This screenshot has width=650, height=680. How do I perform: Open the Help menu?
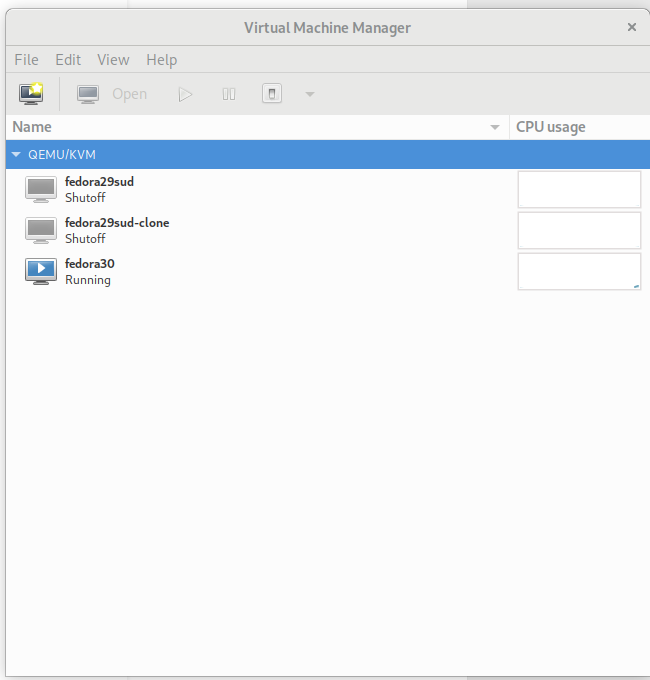[161, 60]
